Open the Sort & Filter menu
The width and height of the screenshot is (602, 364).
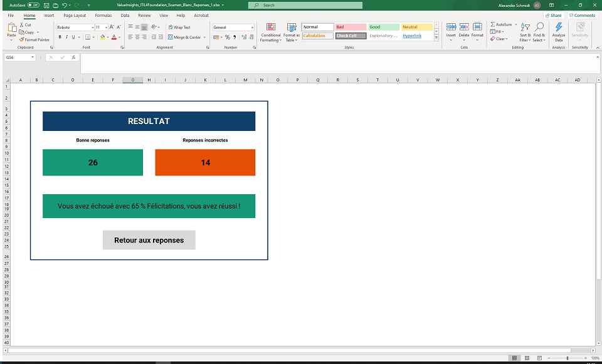point(525,32)
